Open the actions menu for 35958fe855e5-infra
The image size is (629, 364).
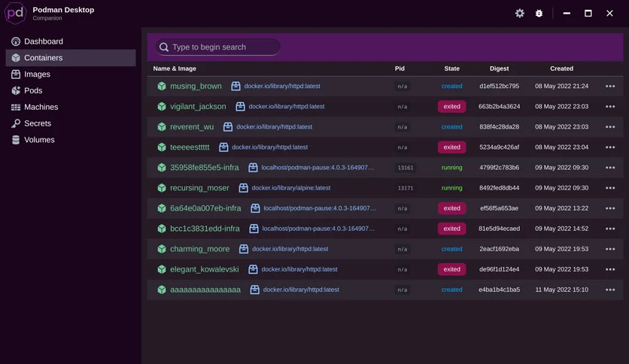point(610,168)
